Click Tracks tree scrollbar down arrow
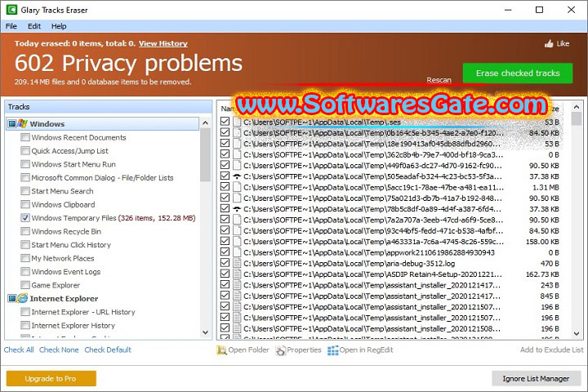 pos(205,332)
